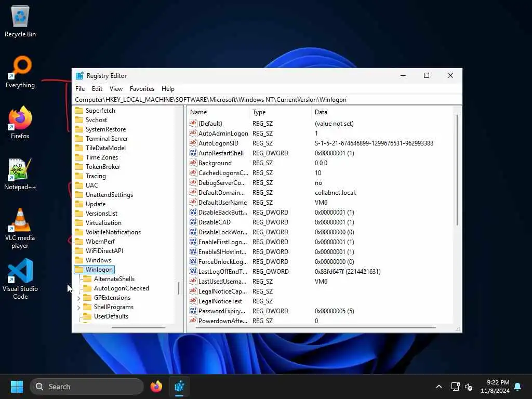Select the AutoLogonSID value name
Image resolution: width=532 pixels, height=399 pixels.
point(218,143)
